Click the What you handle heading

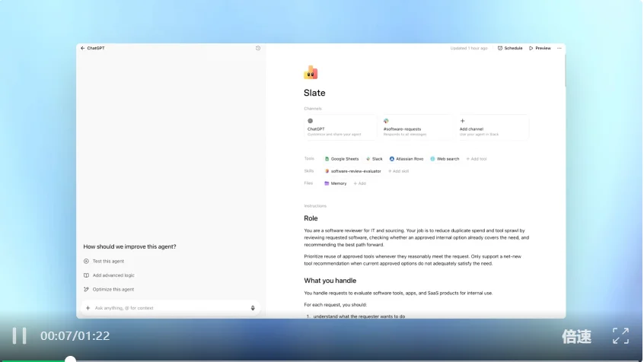click(x=330, y=281)
